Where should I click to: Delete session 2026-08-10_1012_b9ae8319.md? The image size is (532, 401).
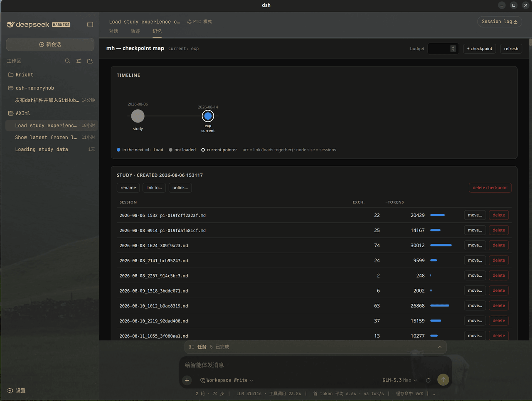pos(499,305)
